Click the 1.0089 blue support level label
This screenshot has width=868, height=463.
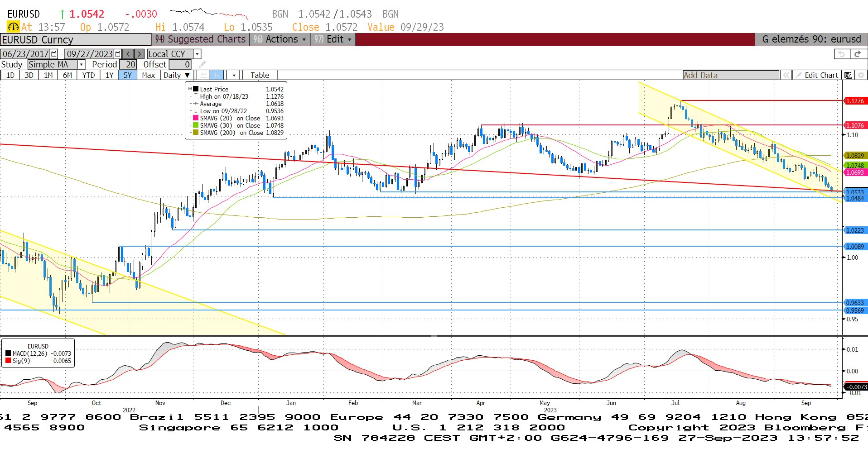(x=855, y=247)
